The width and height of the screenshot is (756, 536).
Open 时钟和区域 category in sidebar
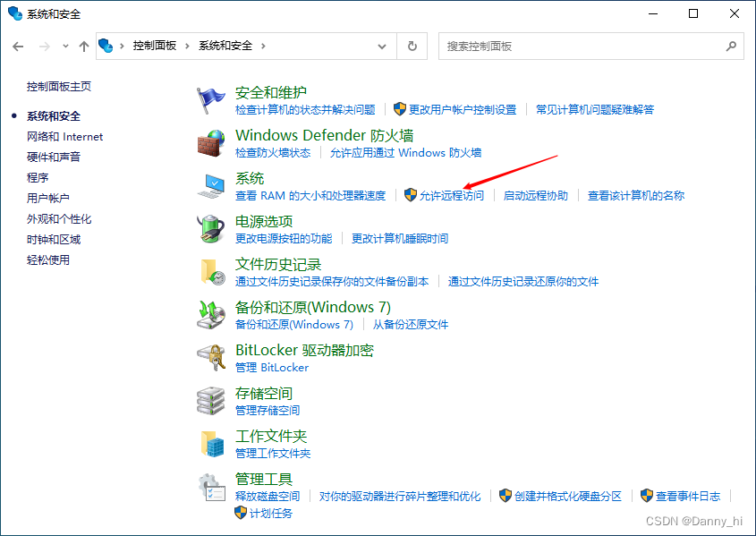tap(54, 240)
